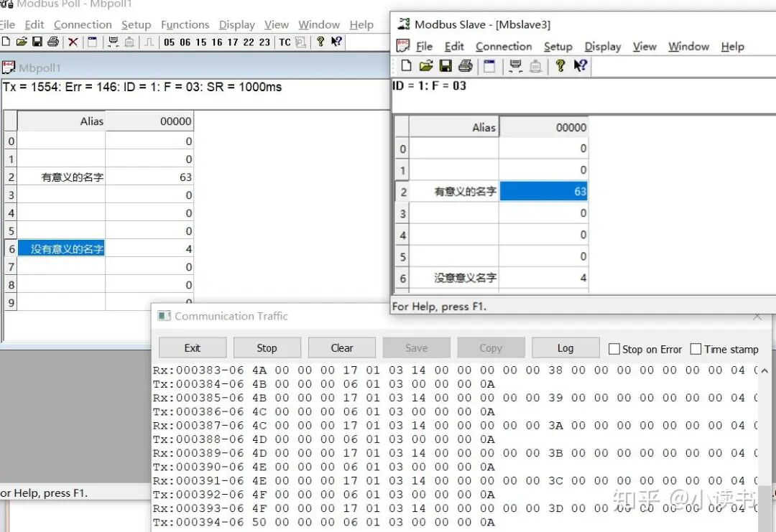Select function 17 in Modbus Poll toolbar
This screenshot has width=776, height=532.
(233, 42)
